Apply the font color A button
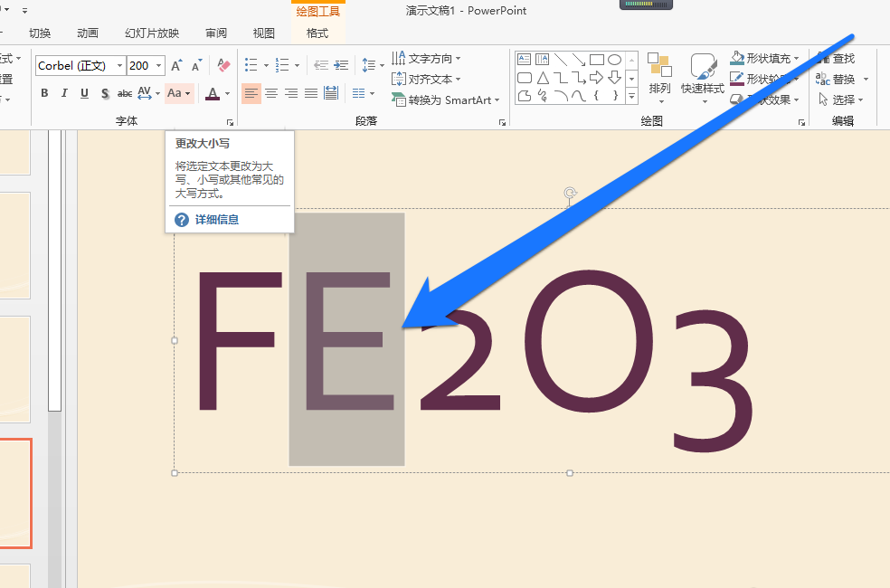The height and width of the screenshot is (588, 890). click(213, 93)
